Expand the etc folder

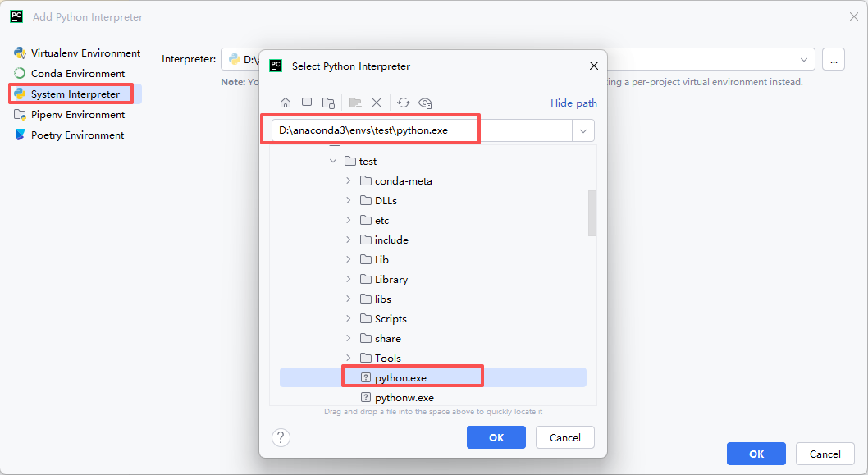348,220
